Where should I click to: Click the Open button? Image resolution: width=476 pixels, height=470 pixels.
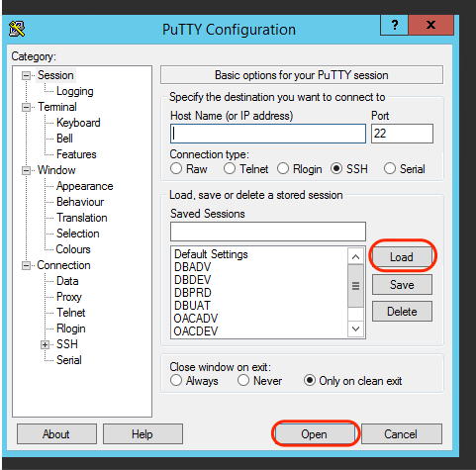pyautogui.click(x=314, y=434)
